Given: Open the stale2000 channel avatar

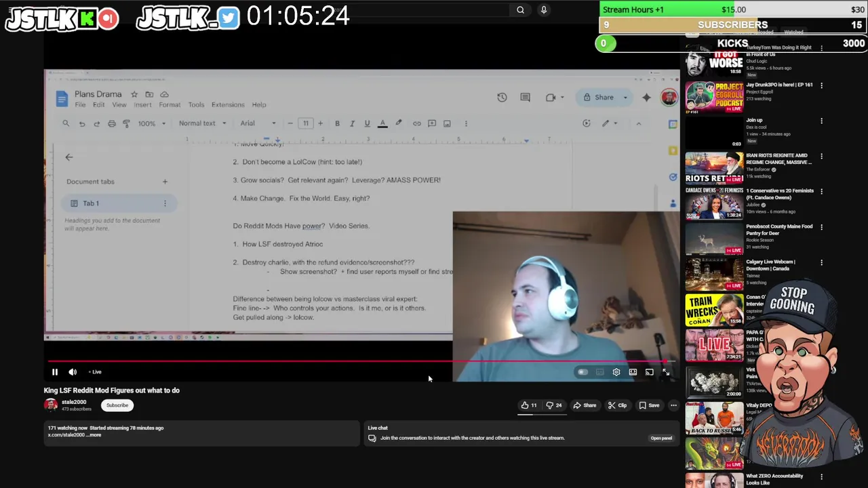Looking at the screenshot, I should point(51,405).
